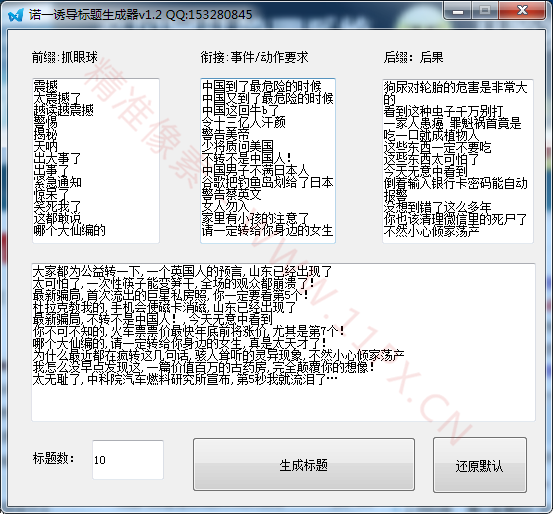Select prefix line 天呐

[45, 146]
